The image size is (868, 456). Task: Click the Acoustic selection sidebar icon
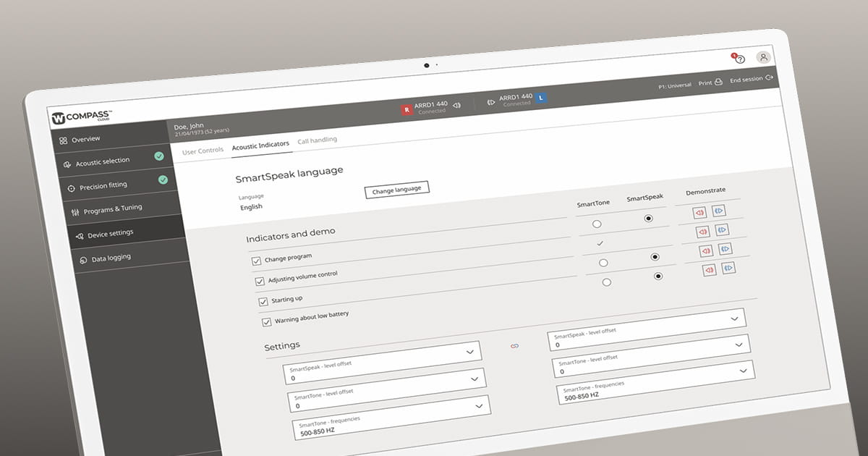(67, 164)
